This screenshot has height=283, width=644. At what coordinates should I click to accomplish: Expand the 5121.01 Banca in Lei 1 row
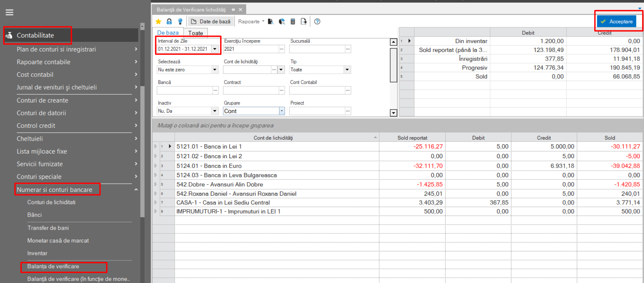pyautogui.click(x=156, y=146)
